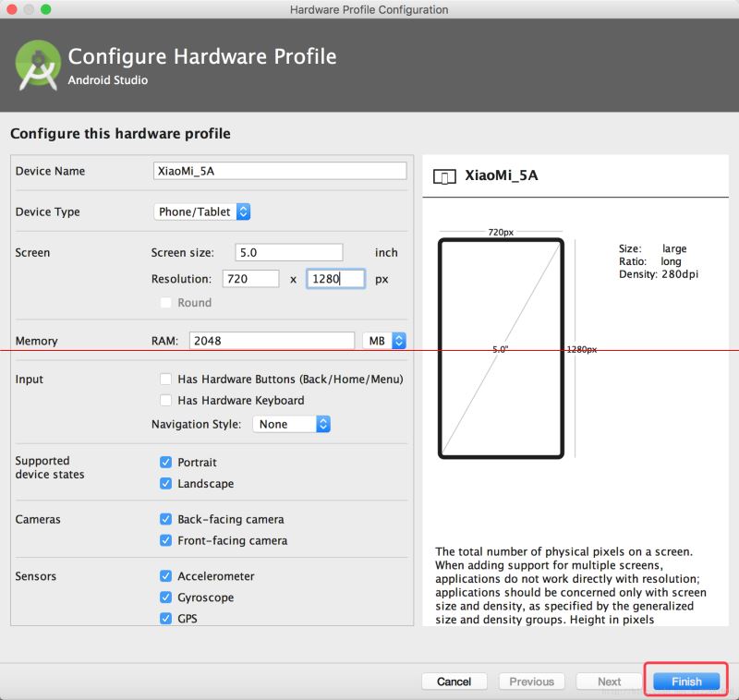This screenshot has height=700, width=739.
Task: Focus the Screen size input field
Action: coord(287,252)
